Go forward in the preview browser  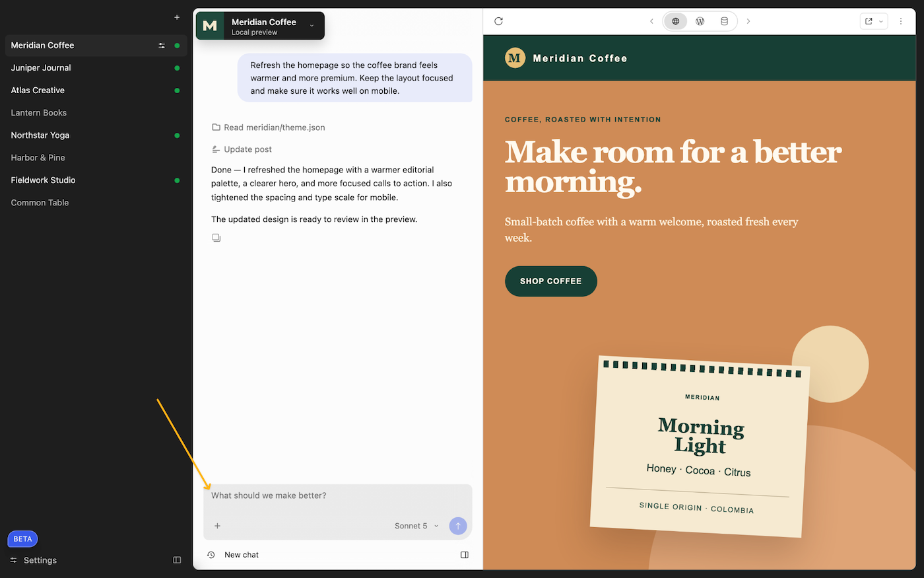748,21
